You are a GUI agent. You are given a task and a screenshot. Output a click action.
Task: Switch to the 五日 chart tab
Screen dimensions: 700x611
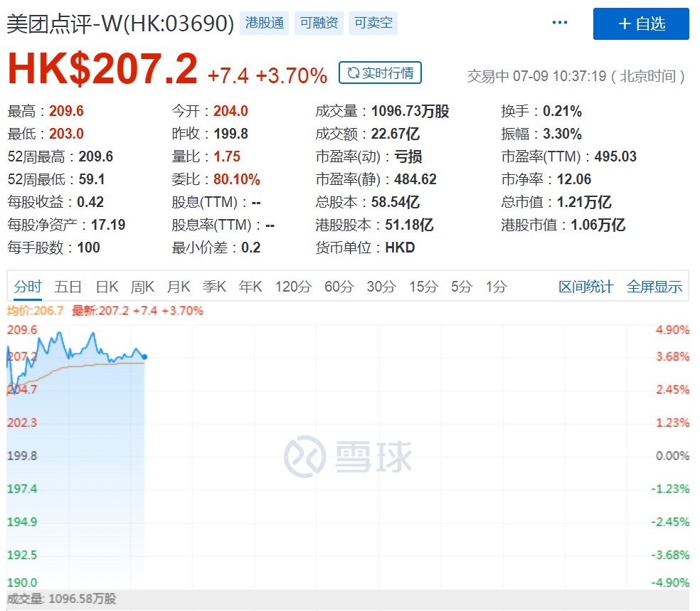pos(68,287)
